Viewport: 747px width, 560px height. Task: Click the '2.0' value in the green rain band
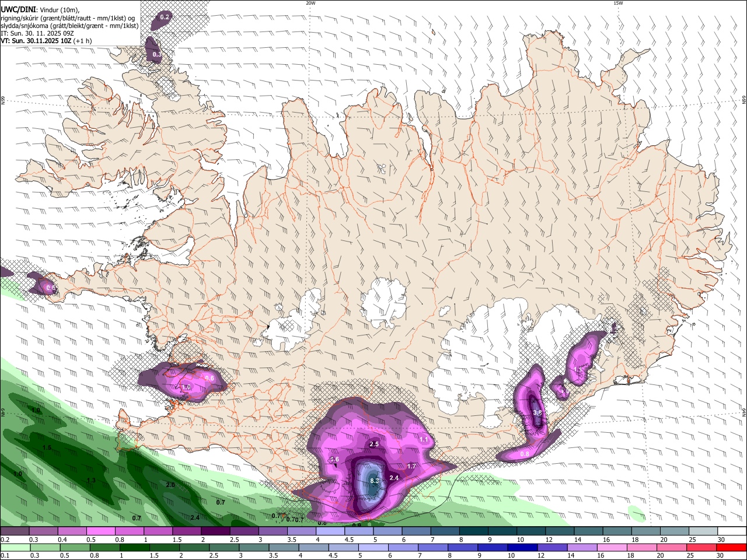[x=170, y=485]
